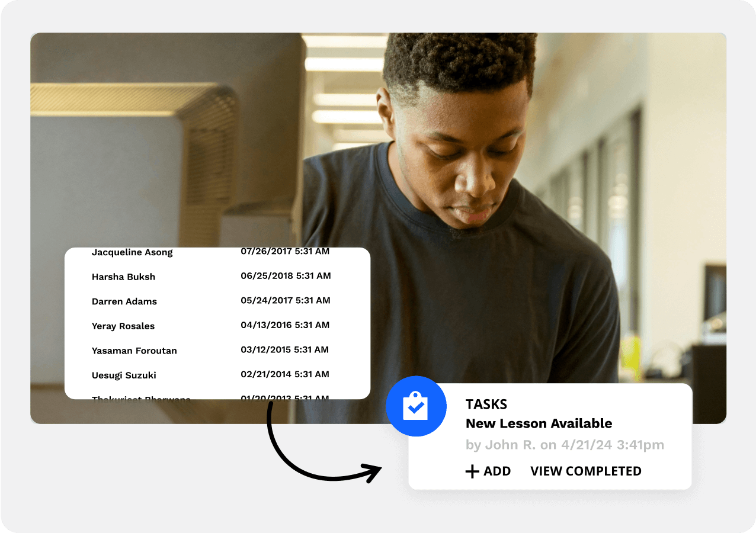756x533 pixels.
Task: Click the by John R. timestamp line
Action: [x=564, y=445]
